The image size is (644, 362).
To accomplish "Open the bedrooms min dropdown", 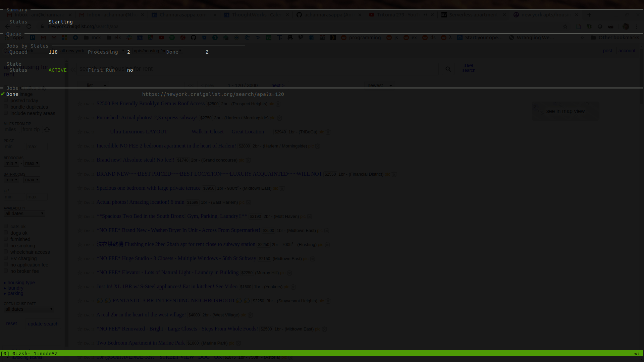I will pyautogui.click(x=11, y=163).
